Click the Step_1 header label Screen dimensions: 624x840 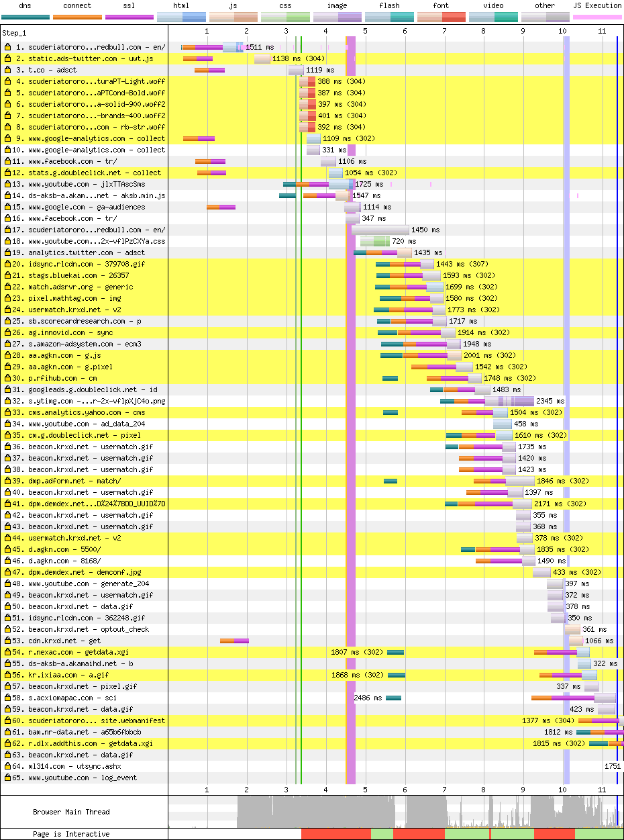click(14, 32)
